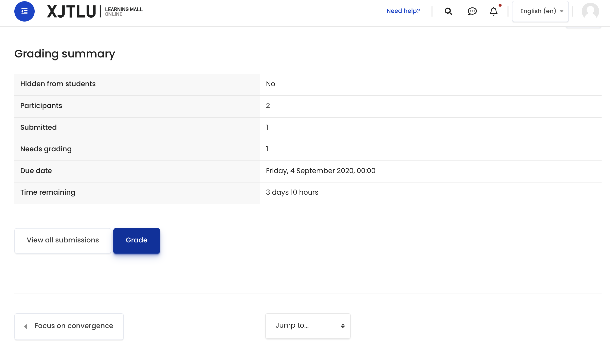Viewport: 610px width, 364px height.
Task: Select the Due date value text
Action: tap(321, 171)
